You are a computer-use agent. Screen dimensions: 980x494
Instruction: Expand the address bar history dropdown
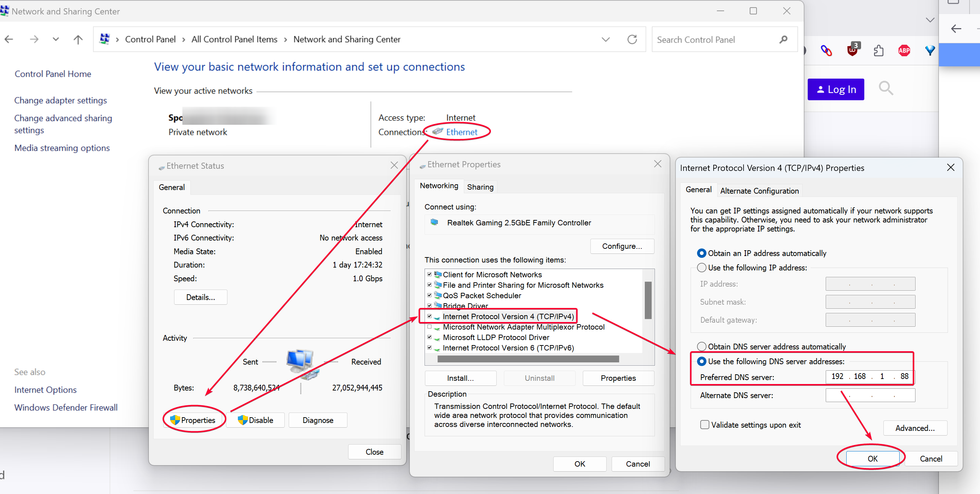606,39
